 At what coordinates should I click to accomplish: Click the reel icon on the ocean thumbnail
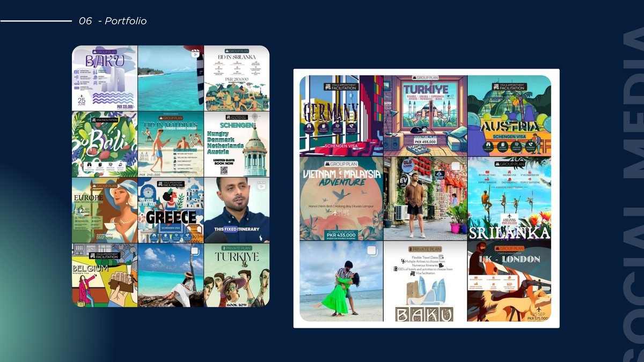point(196,53)
